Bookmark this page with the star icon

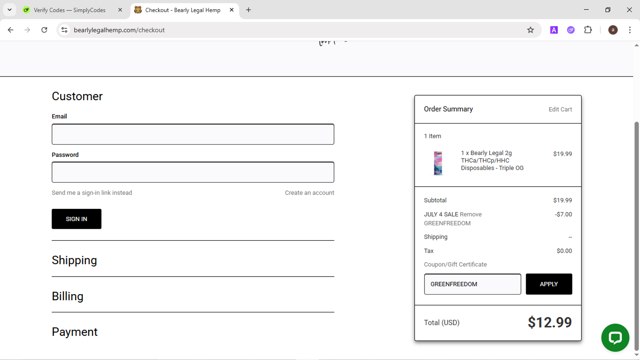coord(530,30)
